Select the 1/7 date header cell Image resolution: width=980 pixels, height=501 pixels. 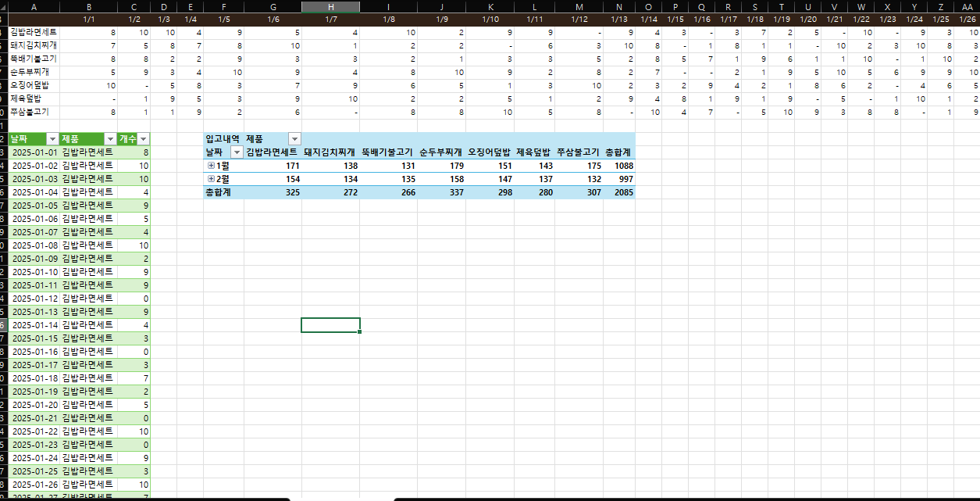click(x=330, y=19)
